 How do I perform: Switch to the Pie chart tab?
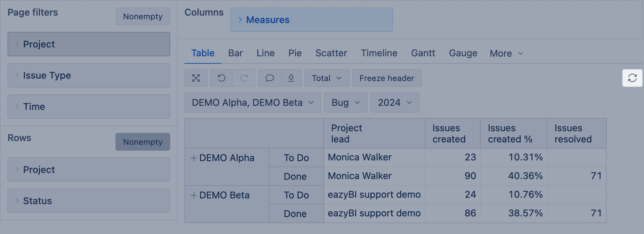coord(295,53)
